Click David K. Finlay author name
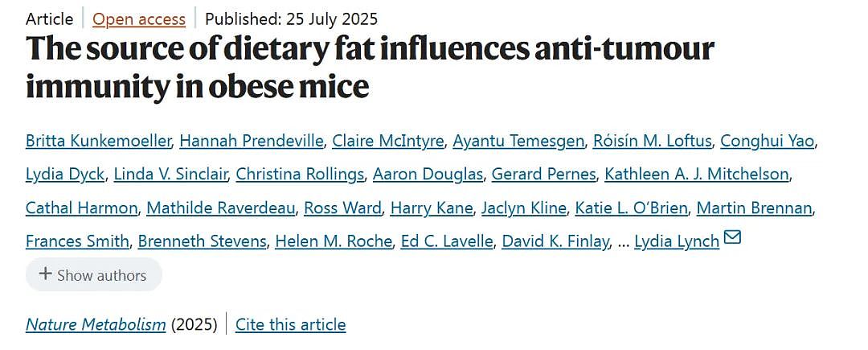868x350 pixels. click(555, 241)
